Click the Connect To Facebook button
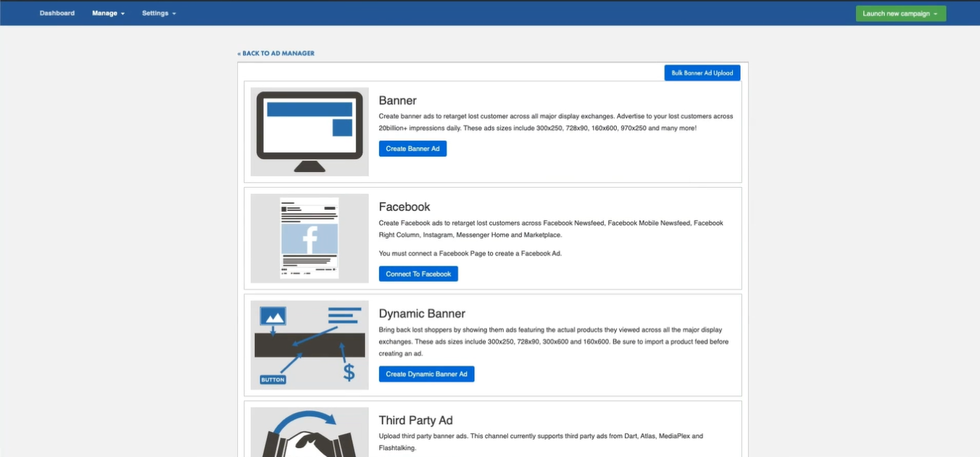 pyautogui.click(x=418, y=274)
